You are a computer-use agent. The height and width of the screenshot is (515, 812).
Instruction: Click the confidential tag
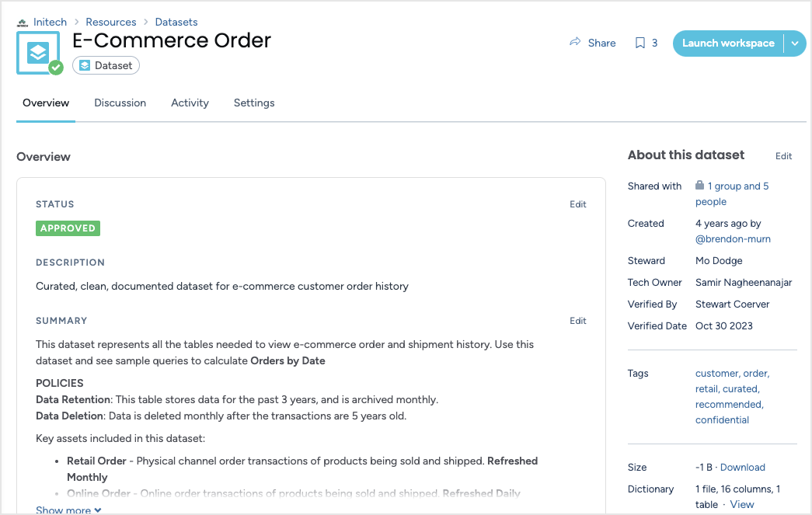(722, 419)
